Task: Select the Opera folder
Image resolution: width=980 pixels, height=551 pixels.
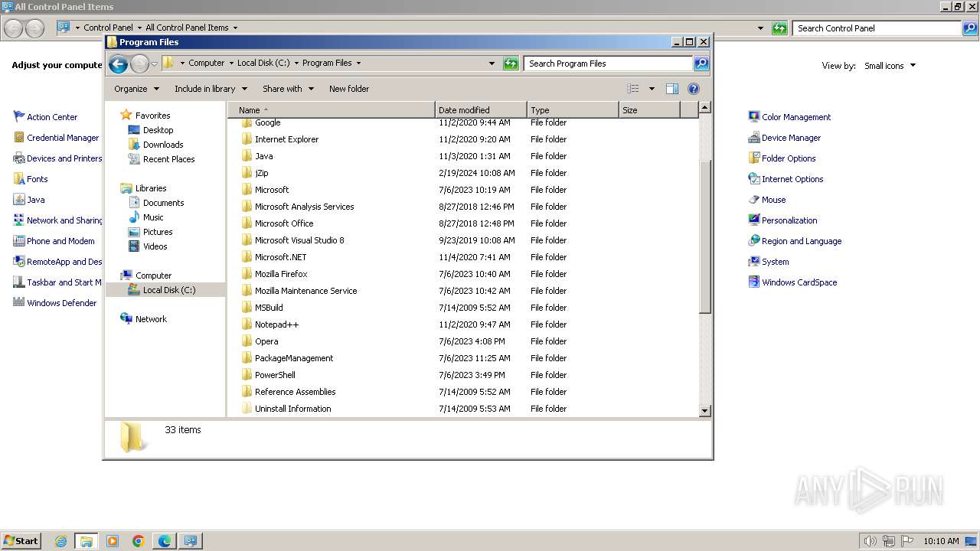Action: [x=266, y=341]
